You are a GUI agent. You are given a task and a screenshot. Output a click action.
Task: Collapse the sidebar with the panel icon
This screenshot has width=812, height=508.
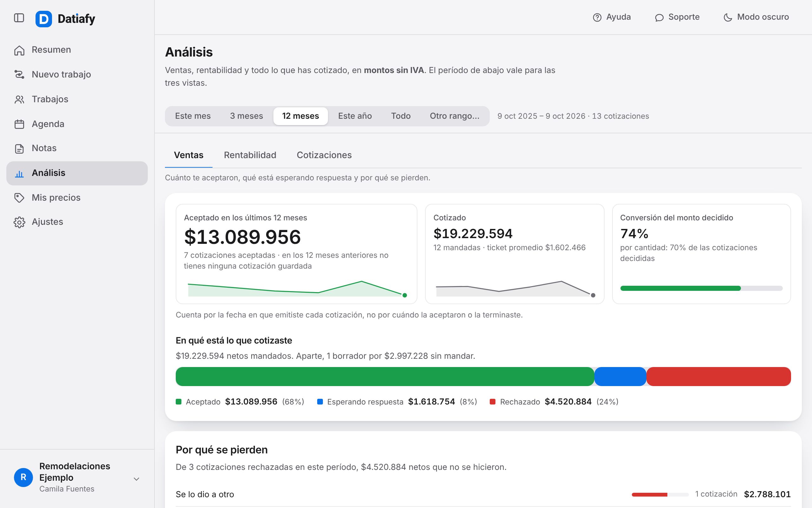pyautogui.click(x=19, y=18)
